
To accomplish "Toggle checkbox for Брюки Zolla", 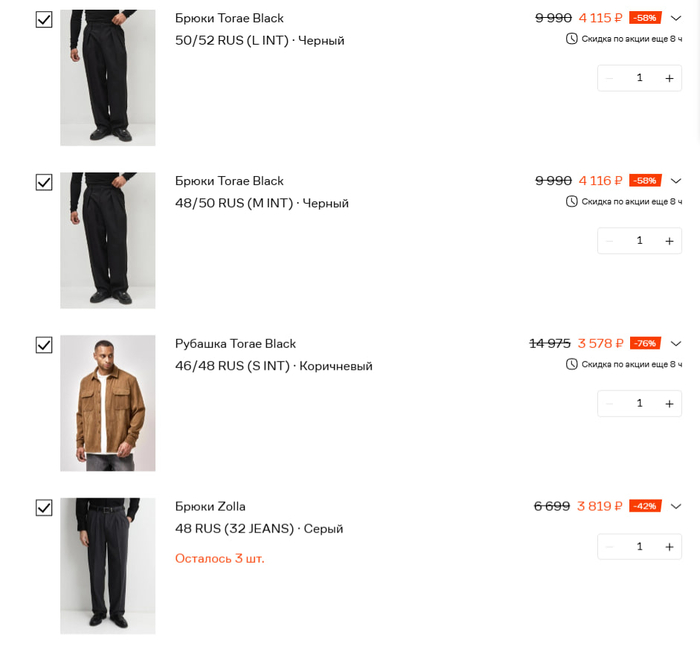I will point(44,508).
